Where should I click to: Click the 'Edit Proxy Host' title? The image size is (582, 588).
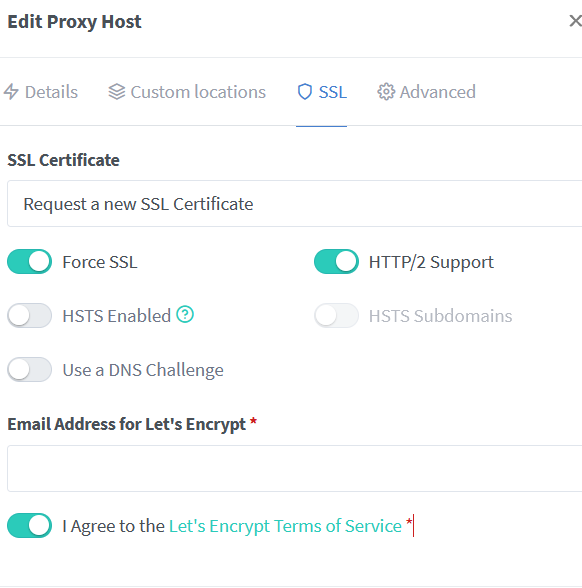point(74,22)
